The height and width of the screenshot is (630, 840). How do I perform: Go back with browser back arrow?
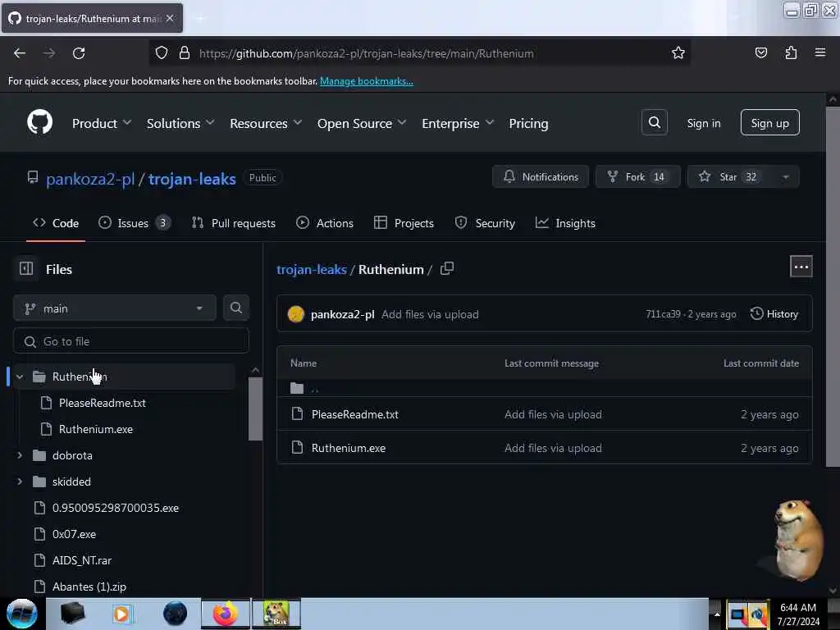point(20,53)
